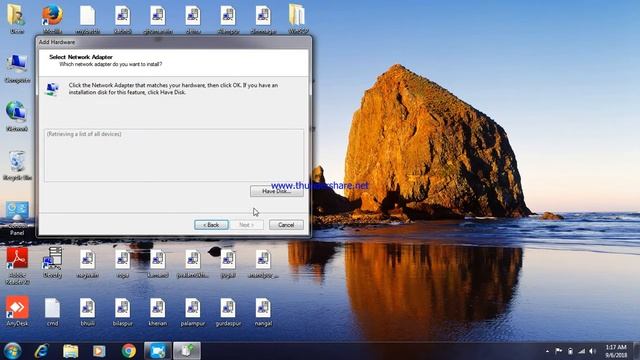Select the Computer desktop icon
The width and height of the screenshot is (640, 360).
tap(17, 69)
